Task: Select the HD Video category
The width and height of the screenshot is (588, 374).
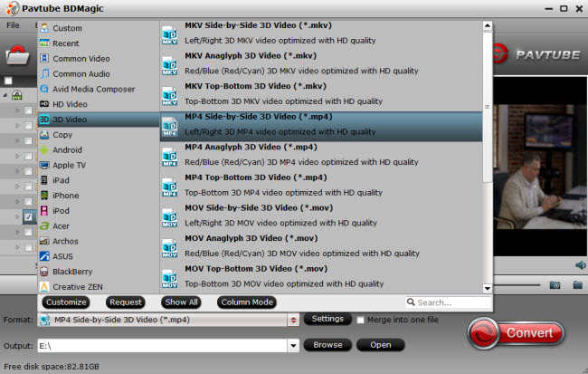Action: click(99, 104)
